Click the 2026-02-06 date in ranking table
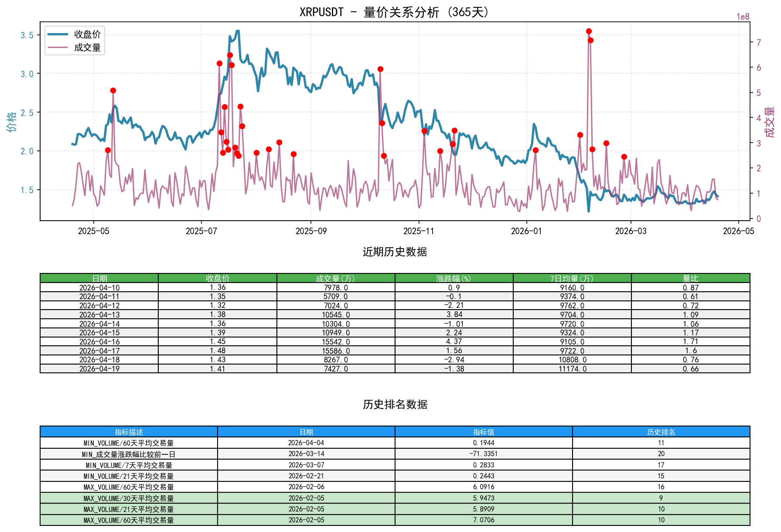 [x=306, y=487]
